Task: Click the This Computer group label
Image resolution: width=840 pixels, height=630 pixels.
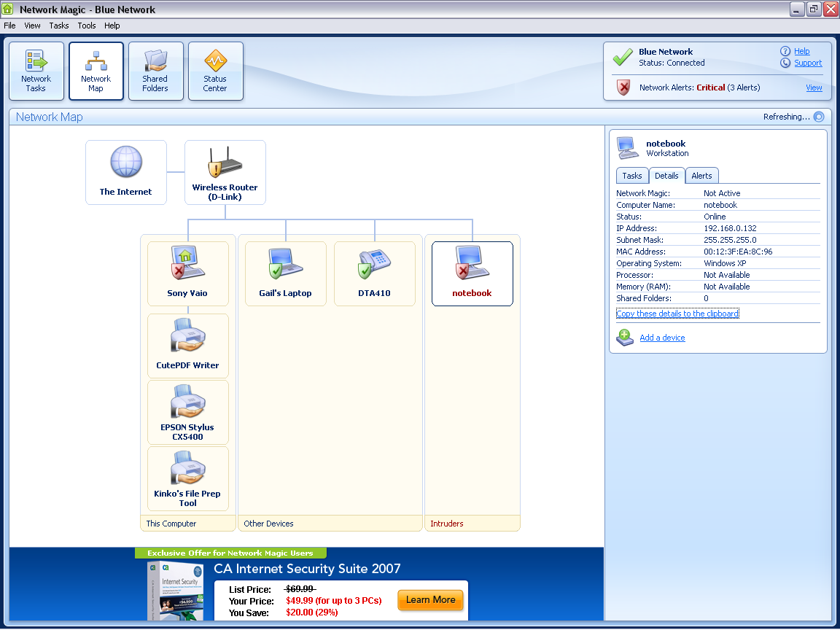Action: pyautogui.click(x=171, y=524)
